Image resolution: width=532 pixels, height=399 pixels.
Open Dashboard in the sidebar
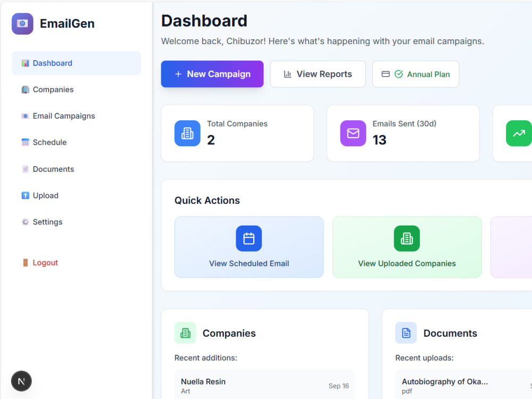coord(76,63)
